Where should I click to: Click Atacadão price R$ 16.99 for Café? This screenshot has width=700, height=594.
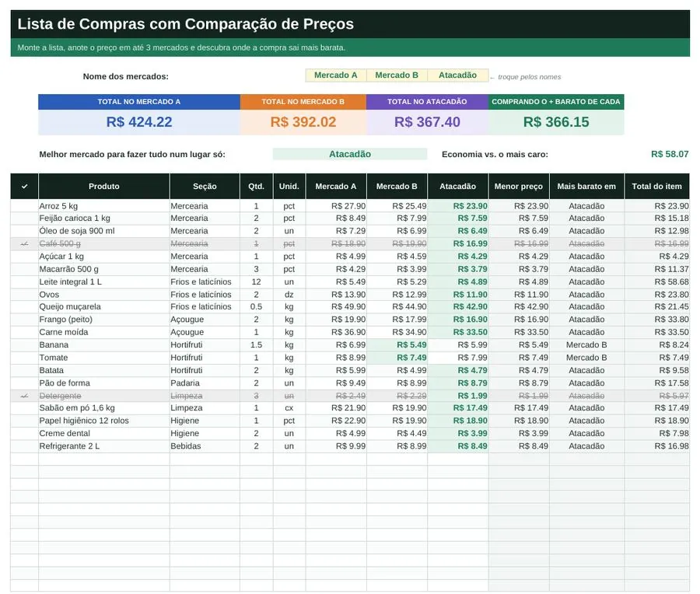tap(458, 243)
